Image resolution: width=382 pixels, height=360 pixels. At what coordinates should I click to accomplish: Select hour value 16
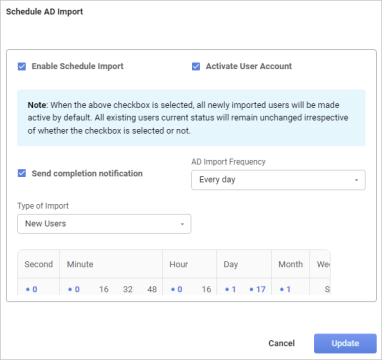(x=206, y=289)
